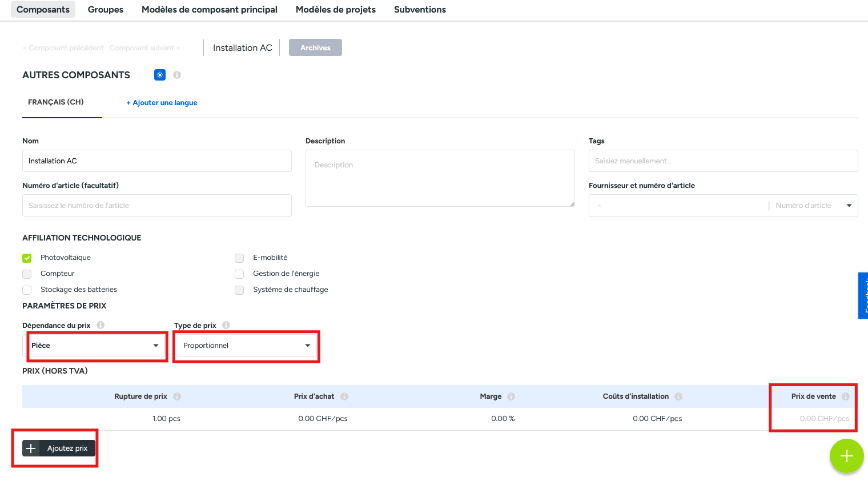Open the Subventions tab
Screen dimensions: 868x481
pyautogui.click(x=420, y=10)
